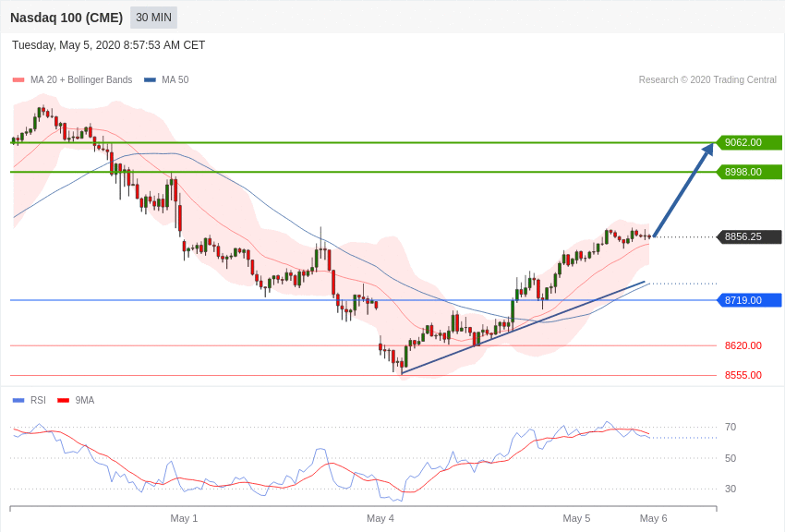Screen dimensions: 785x532
Task: Click the 9062.00 green resistance price tag
Action: point(750,142)
